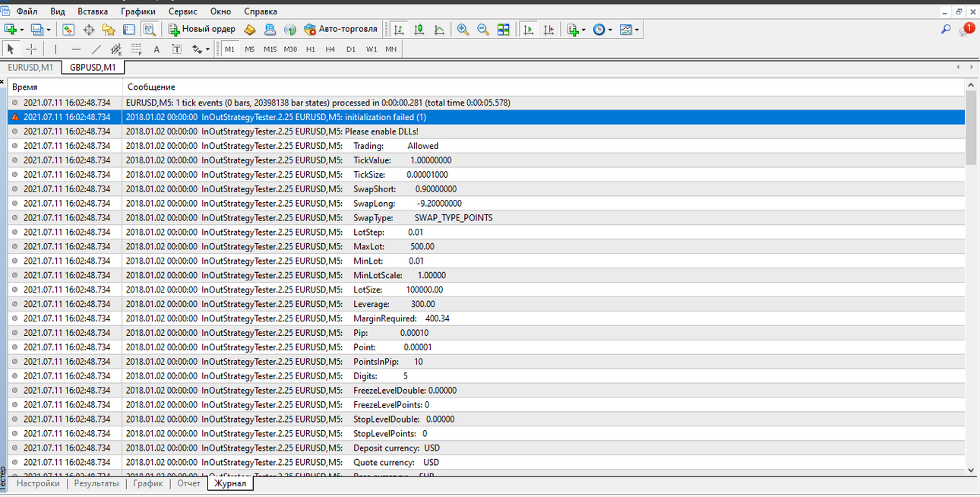980x497 pixels.
Task: Open the Отчет tester tab
Action: (188, 483)
